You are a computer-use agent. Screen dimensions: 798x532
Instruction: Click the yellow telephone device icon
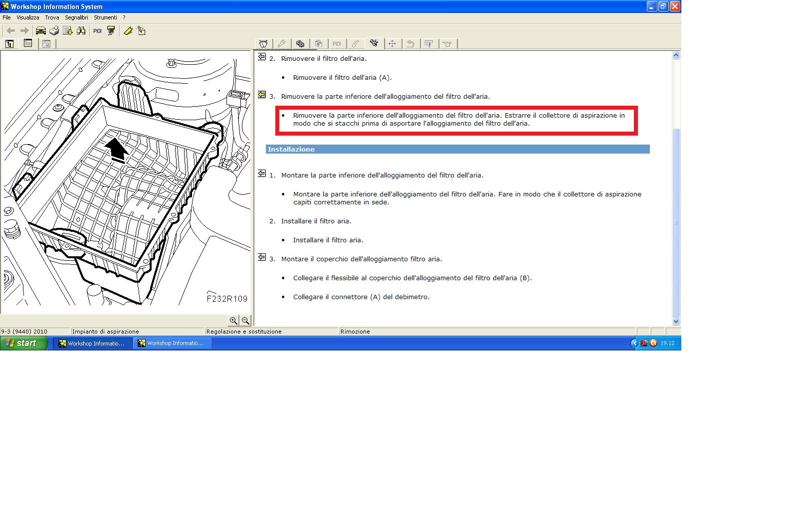point(111,31)
